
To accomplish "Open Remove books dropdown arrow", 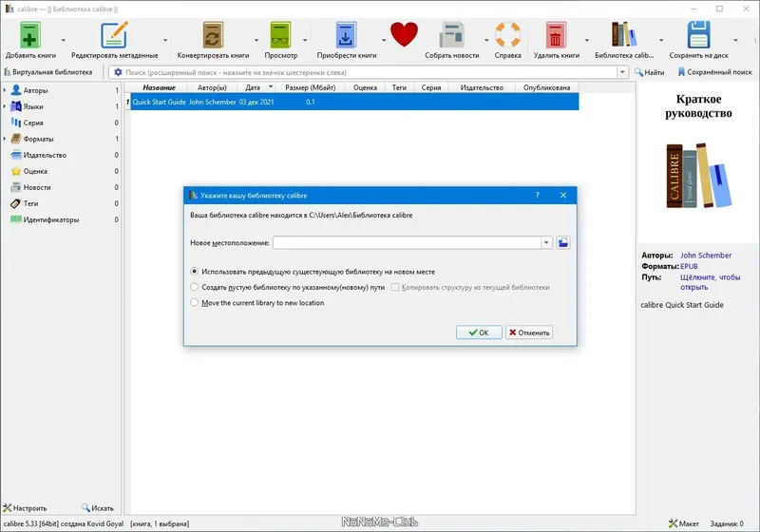I will tap(586, 40).
